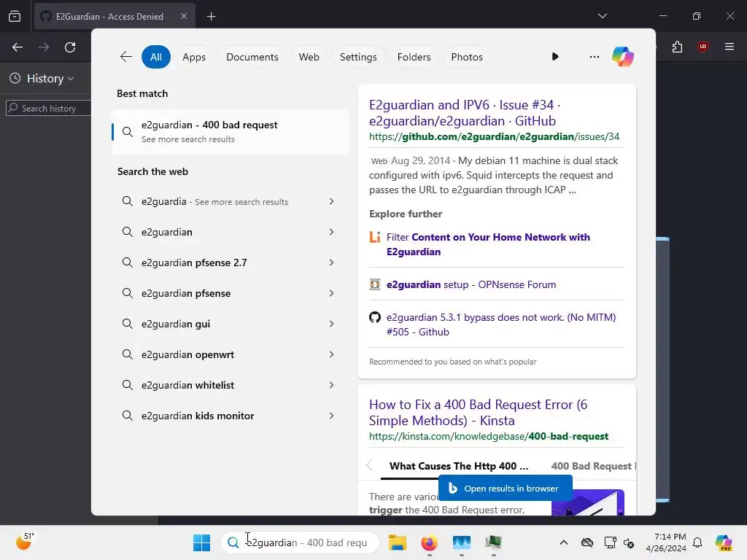Open the github.com e2guardian issues/34 URL
The width and height of the screenshot is (747, 560).
point(494,136)
